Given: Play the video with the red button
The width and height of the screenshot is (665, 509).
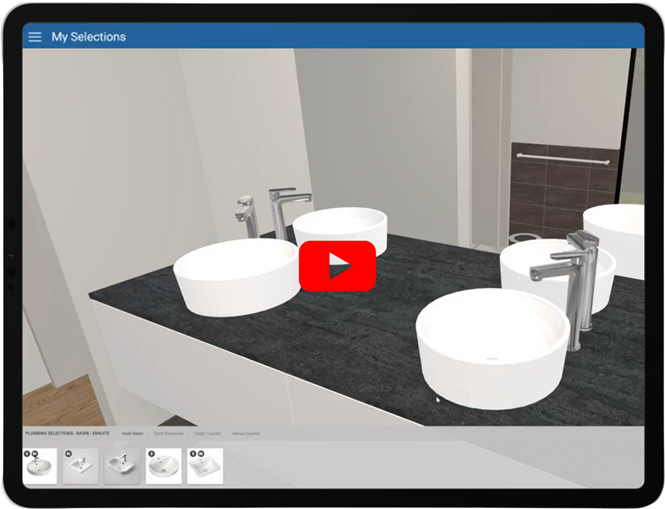Looking at the screenshot, I should [x=337, y=266].
